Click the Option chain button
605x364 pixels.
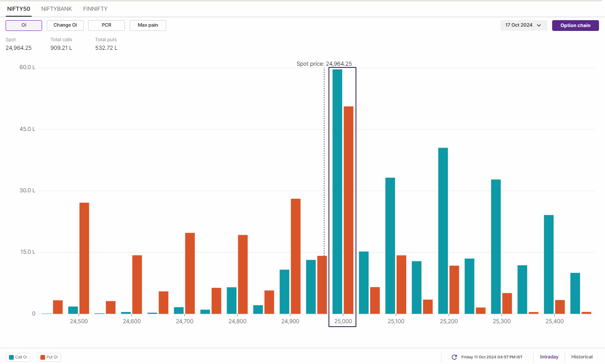[575, 25]
